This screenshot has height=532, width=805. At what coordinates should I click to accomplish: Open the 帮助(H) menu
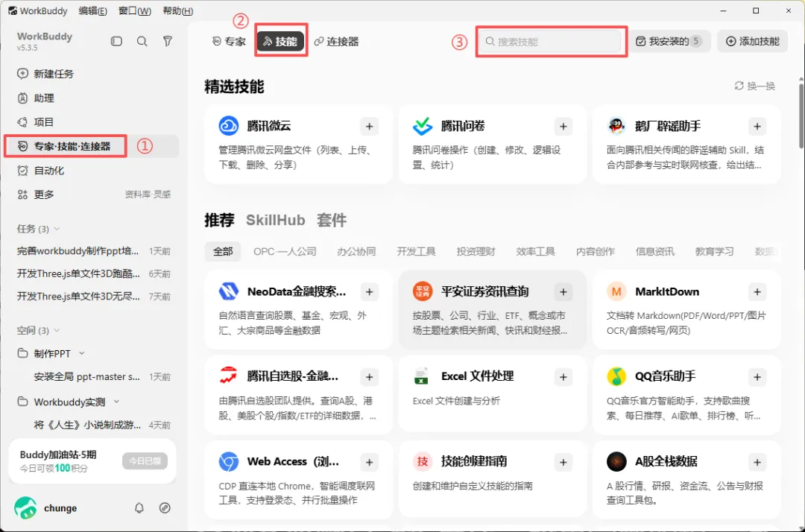click(x=177, y=10)
